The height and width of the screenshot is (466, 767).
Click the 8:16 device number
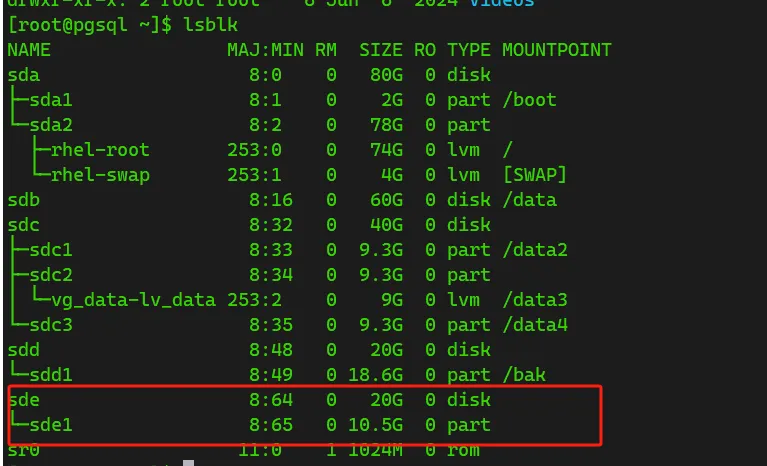coord(271,200)
